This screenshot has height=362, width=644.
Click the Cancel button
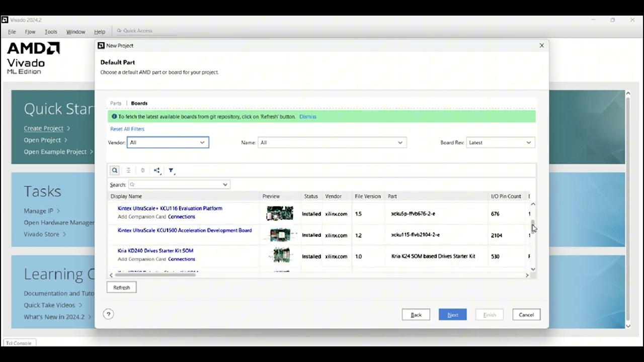(x=526, y=315)
